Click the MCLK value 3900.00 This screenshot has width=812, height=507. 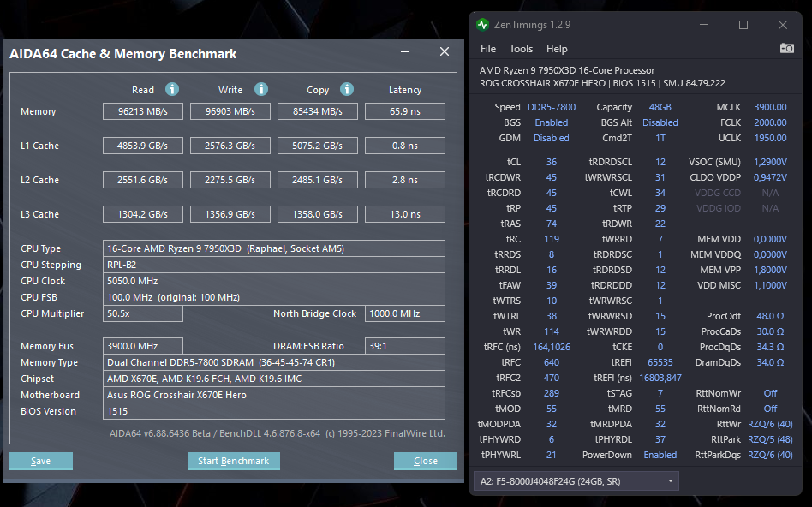[x=770, y=107]
